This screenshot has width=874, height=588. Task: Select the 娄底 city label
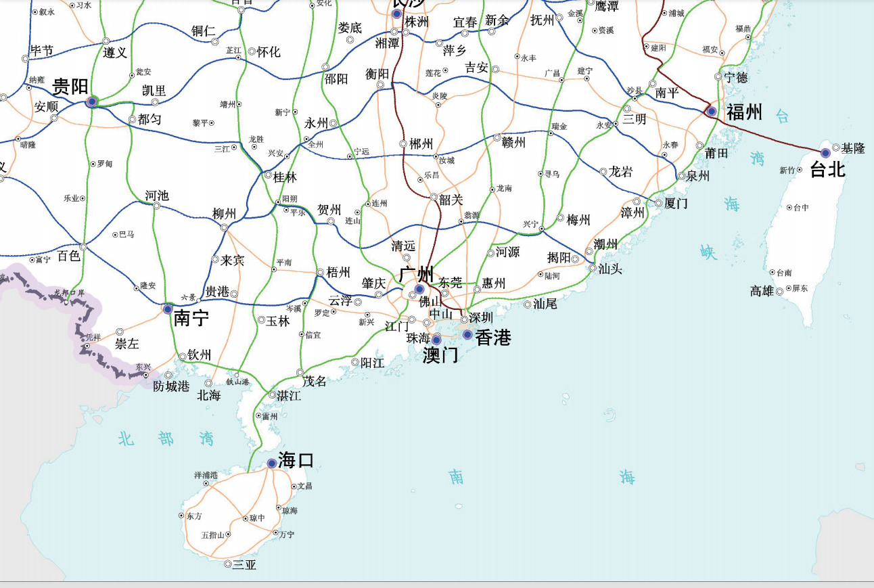tap(350, 28)
